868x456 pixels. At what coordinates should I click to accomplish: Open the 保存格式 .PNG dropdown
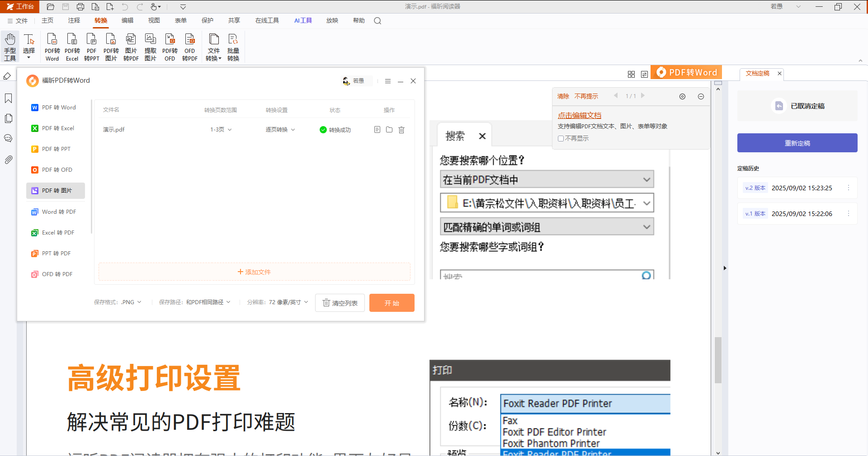pyautogui.click(x=131, y=302)
